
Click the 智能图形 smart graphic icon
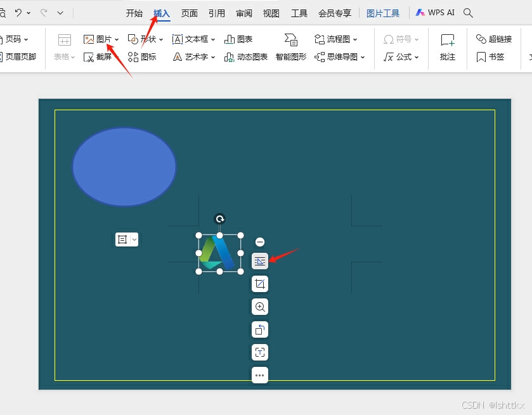click(291, 40)
